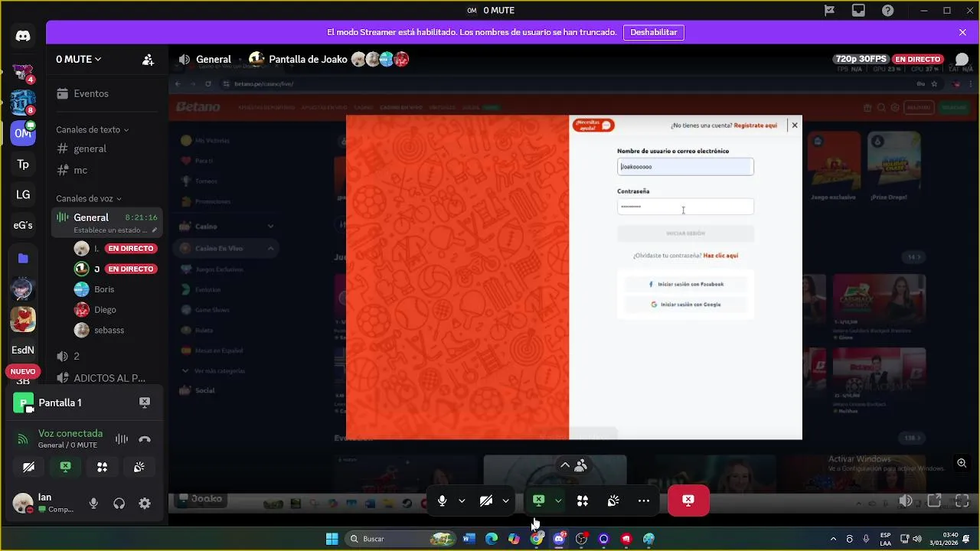Screen dimensions: 980x551
Task: Mute microphone next to Ian
Action: pyautogui.click(x=93, y=504)
